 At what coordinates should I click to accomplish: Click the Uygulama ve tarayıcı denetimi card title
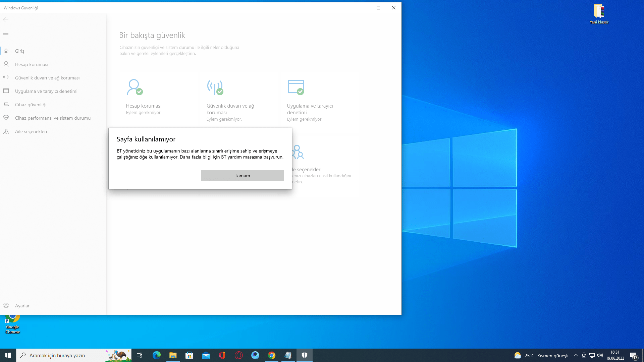pyautogui.click(x=310, y=109)
